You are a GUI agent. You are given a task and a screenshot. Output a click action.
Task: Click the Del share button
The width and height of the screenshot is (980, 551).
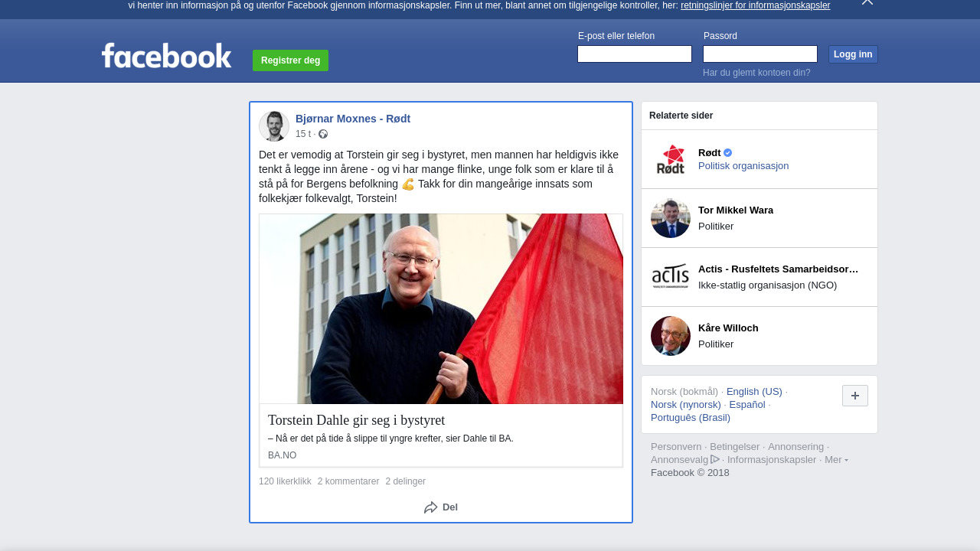(x=441, y=507)
